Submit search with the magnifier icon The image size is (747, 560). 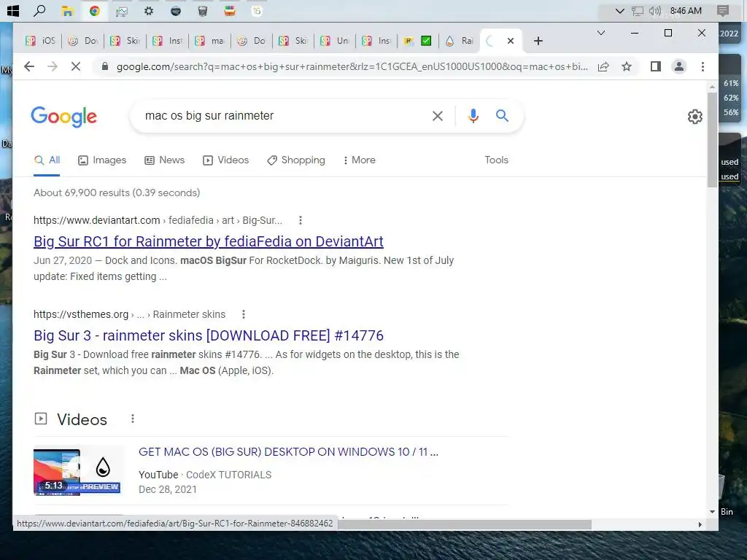(502, 116)
